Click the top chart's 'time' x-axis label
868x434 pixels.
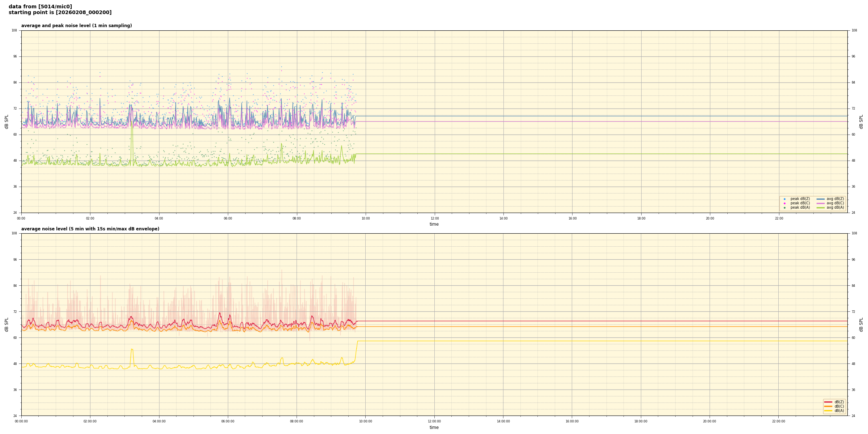pos(434,224)
